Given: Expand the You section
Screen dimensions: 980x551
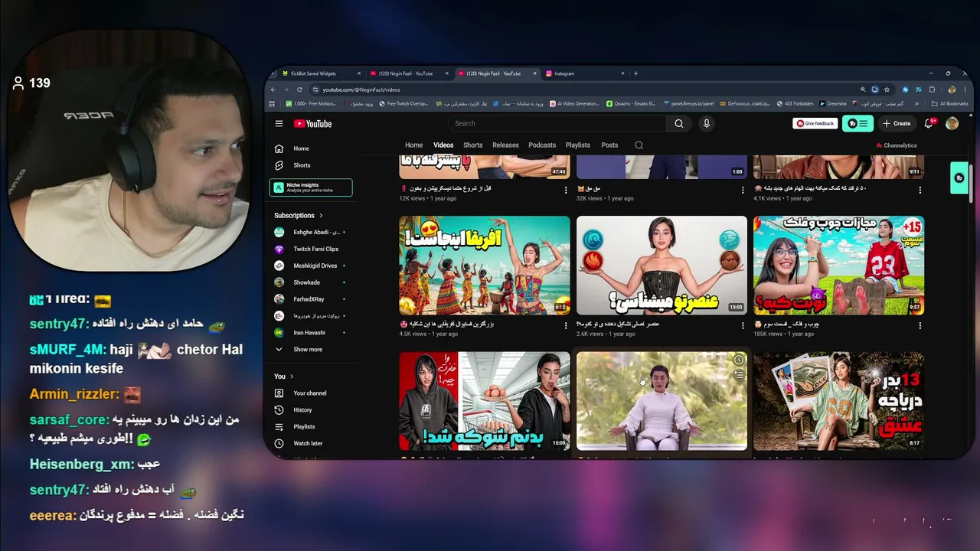Looking at the screenshot, I should (283, 377).
